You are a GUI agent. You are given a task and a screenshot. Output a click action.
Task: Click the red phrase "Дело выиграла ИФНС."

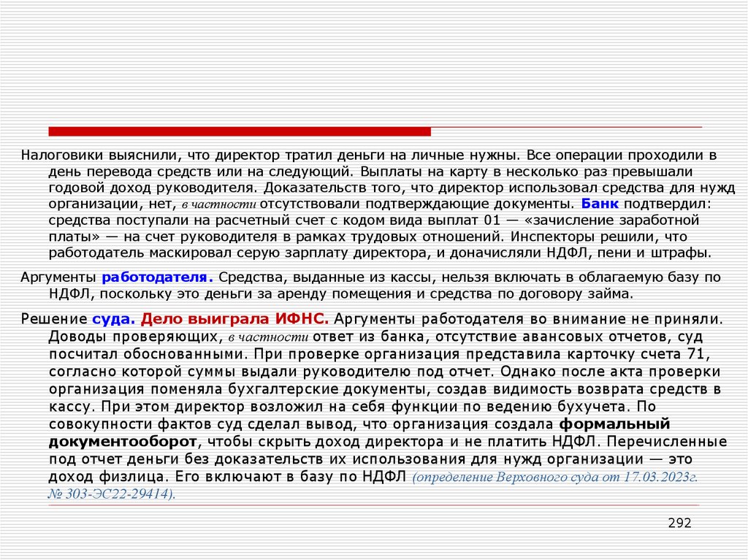(x=234, y=318)
